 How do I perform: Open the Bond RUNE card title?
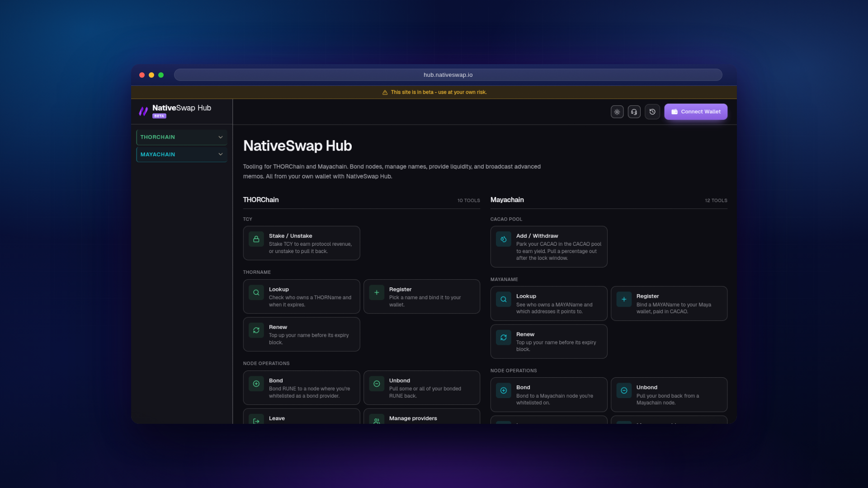(276, 380)
